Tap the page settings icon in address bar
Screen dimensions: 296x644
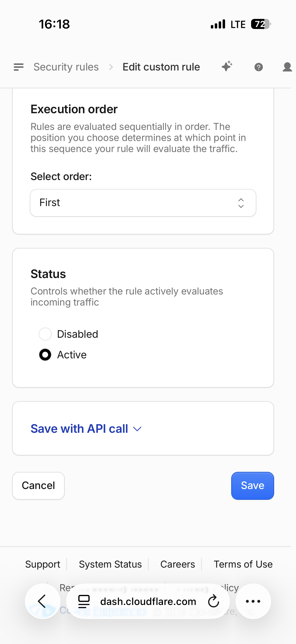[x=84, y=601]
